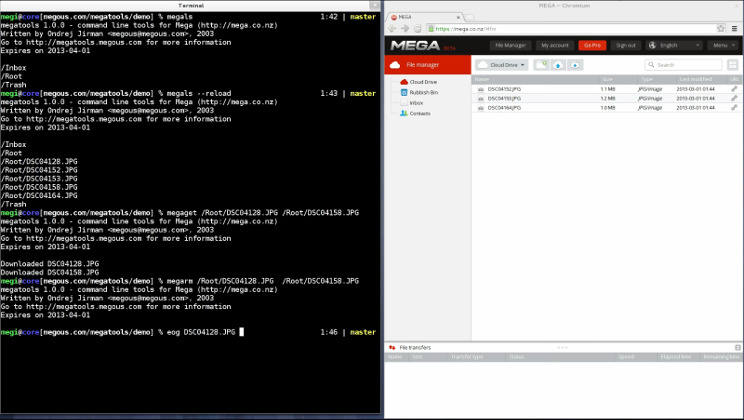Click the red File manager panel header
Image resolution: width=744 pixels, height=420 pixels.
(428, 65)
